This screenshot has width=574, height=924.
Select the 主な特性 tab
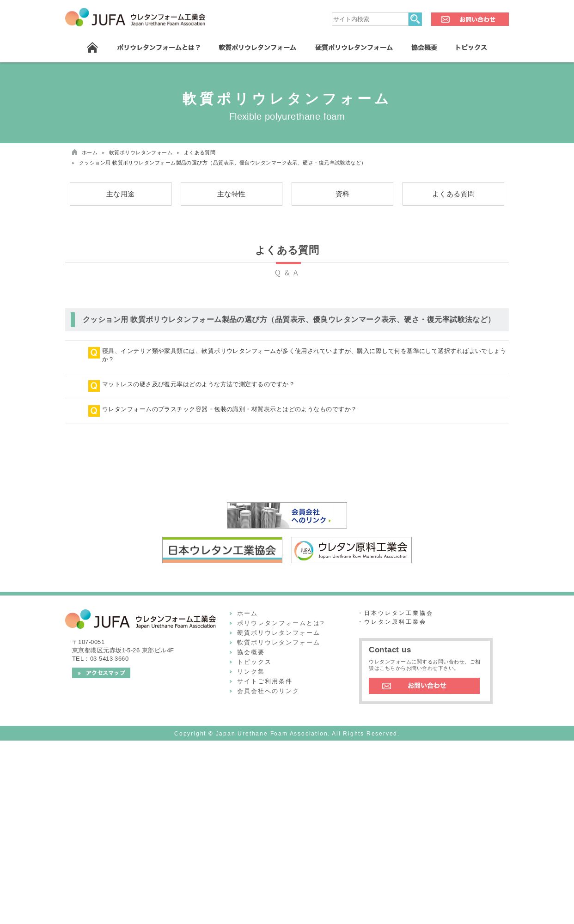pos(232,194)
